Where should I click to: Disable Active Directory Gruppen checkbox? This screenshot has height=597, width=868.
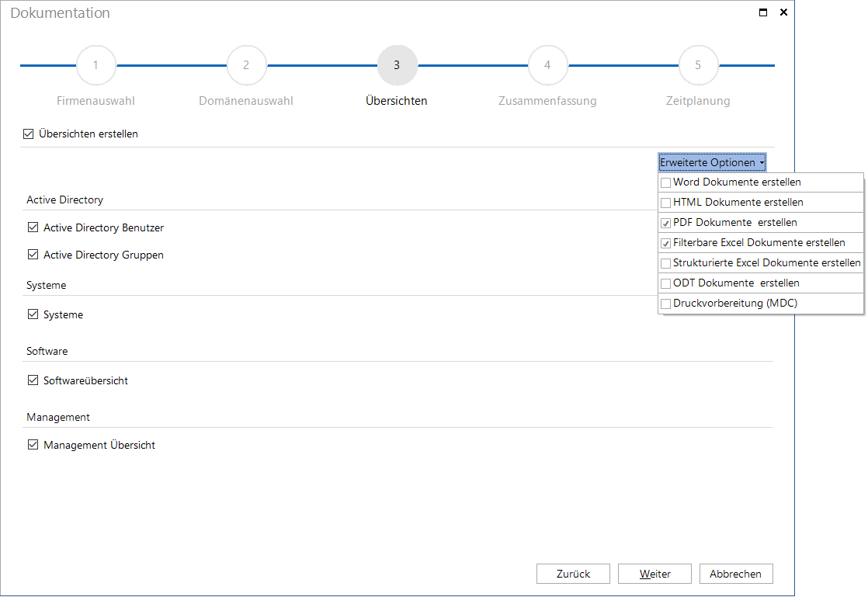pos(33,255)
